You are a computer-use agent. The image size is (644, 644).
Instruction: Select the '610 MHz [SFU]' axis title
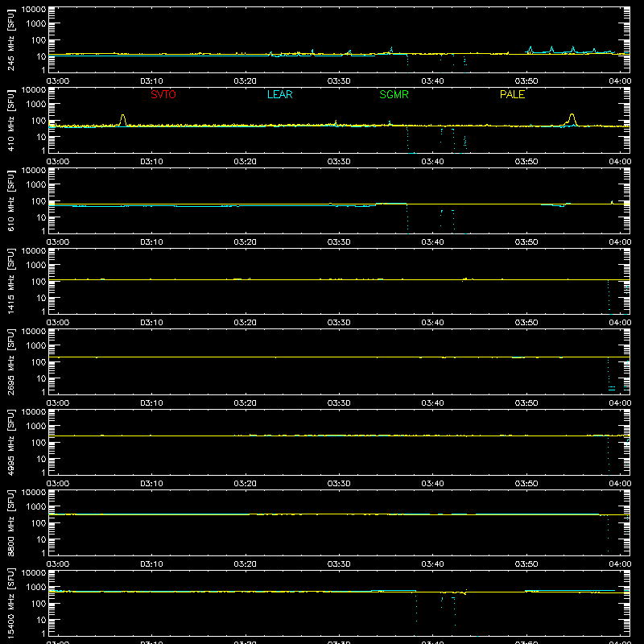(11, 201)
